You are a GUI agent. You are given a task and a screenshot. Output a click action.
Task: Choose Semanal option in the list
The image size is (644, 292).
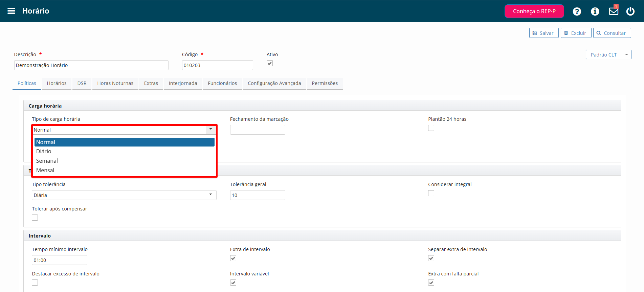click(125, 161)
